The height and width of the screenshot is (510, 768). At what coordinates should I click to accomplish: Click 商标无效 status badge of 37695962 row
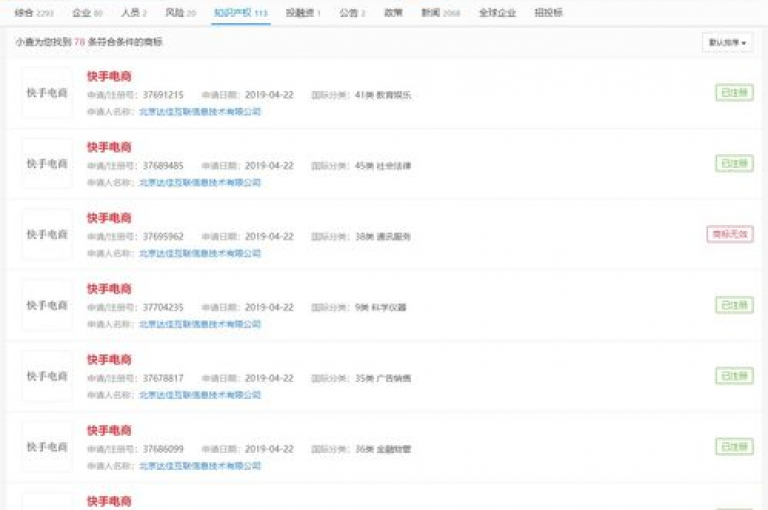(730, 234)
